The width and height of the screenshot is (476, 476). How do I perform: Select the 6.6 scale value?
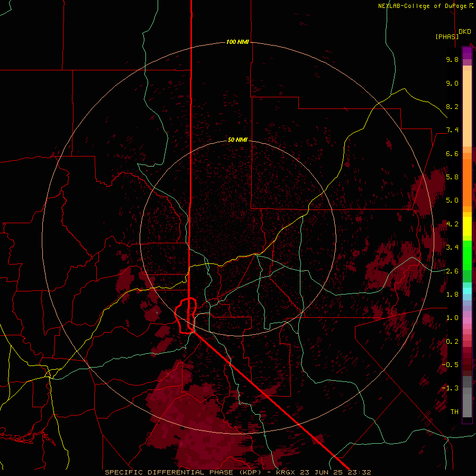pyautogui.click(x=452, y=153)
